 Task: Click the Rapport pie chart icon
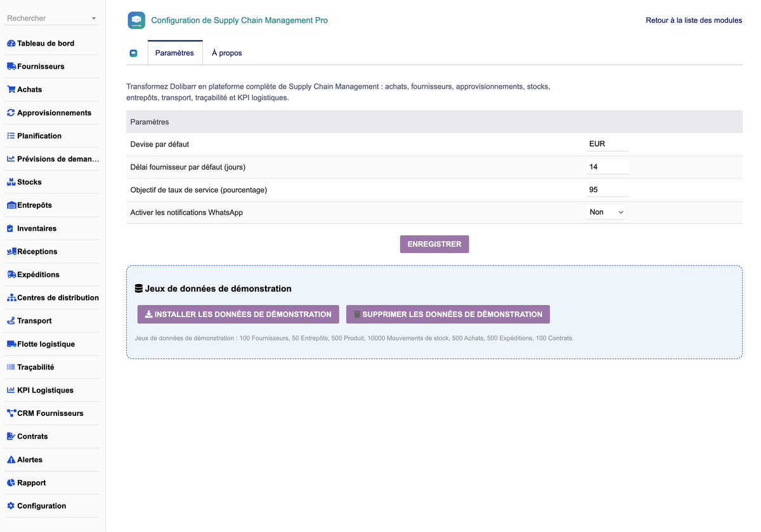coord(11,483)
